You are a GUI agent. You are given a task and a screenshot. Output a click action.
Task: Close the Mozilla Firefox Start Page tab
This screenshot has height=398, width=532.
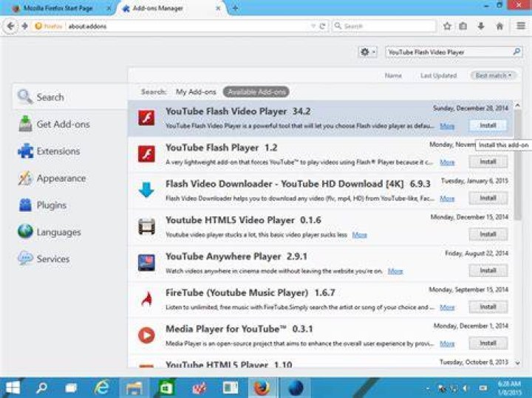click(x=109, y=8)
